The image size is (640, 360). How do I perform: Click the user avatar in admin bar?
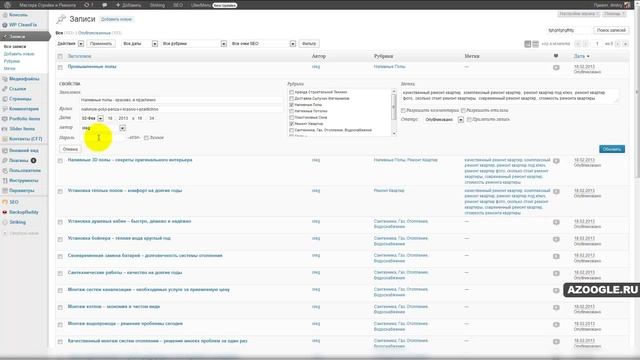pyautogui.click(x=627, y=5)
